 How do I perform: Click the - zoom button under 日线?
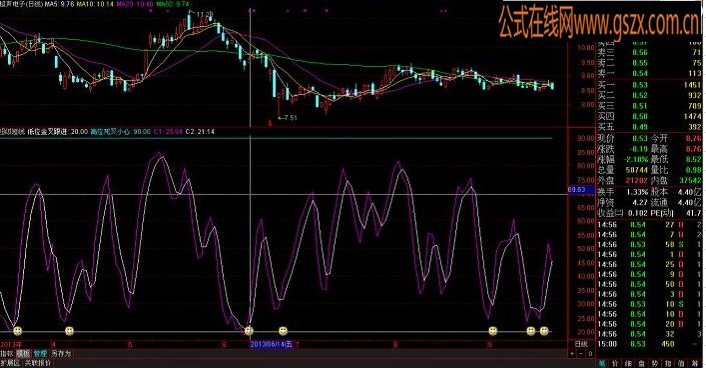point(581,354)
